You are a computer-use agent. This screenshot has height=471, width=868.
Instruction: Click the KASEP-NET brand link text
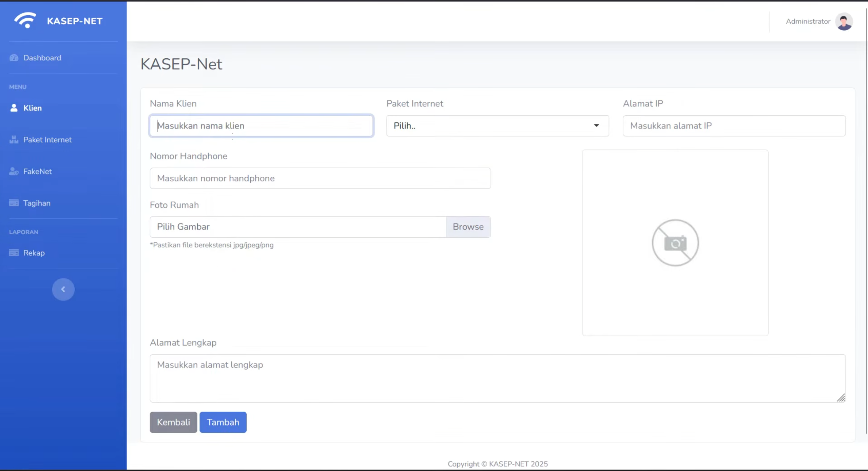coord(75,21)
